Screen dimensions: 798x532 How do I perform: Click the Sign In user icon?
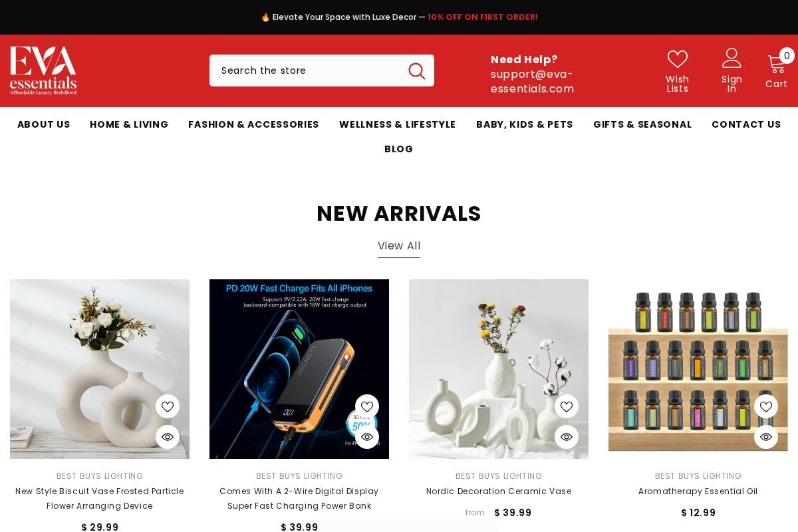click(x=731, y=58)
